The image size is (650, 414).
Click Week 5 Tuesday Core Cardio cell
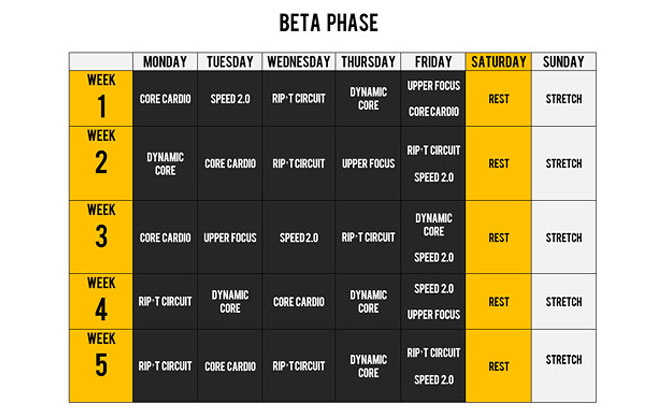click(x=230, y=366)
